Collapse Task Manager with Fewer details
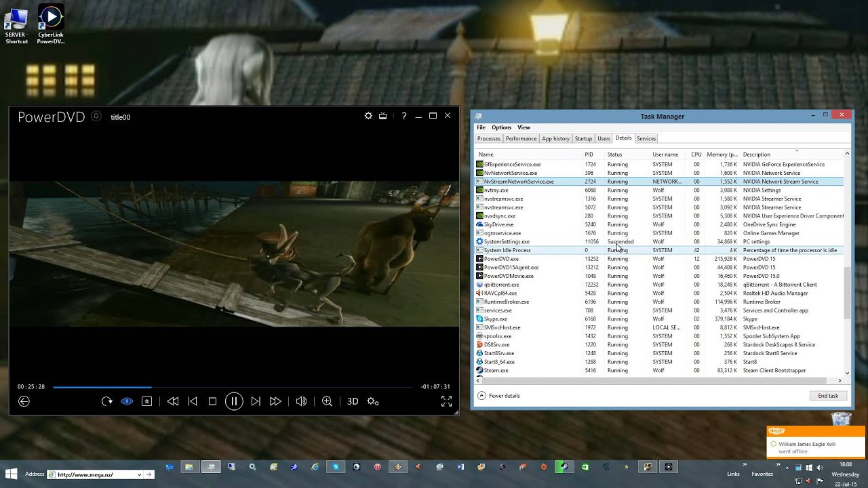This screenshot has width=868, height=488. [499, 396]
